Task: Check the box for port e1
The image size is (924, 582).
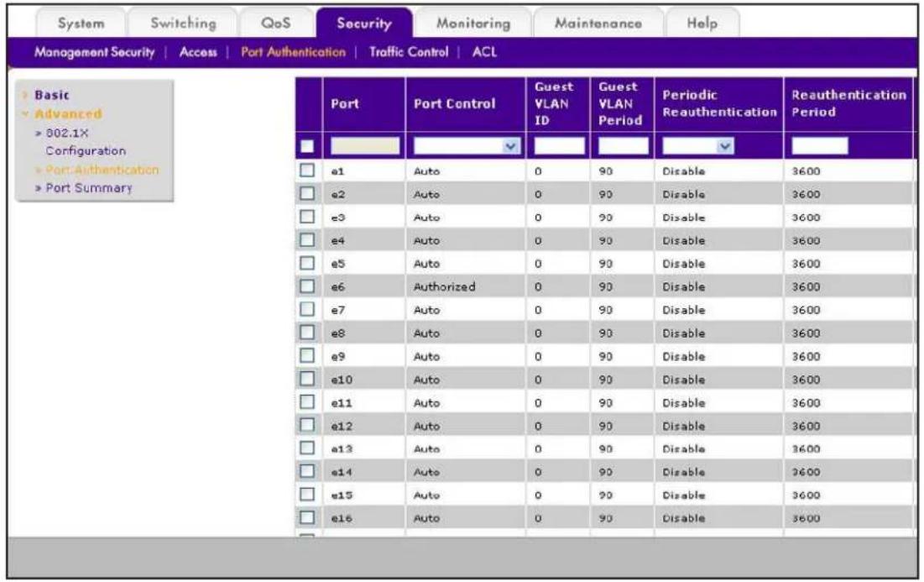Action: pos(307,170)
